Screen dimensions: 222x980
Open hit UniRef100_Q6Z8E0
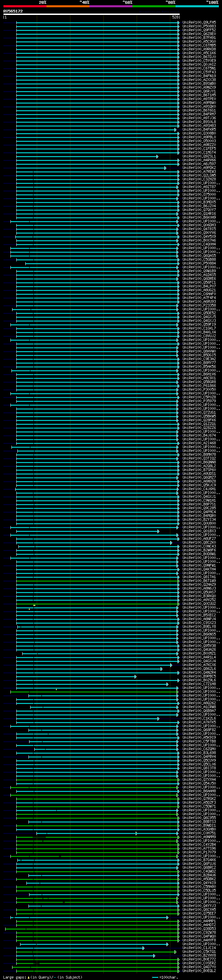pos(199,34)
